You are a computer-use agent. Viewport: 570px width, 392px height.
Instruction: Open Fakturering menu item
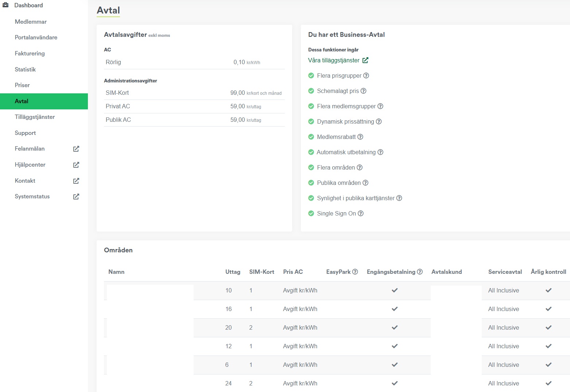click(x=30, y=53)
